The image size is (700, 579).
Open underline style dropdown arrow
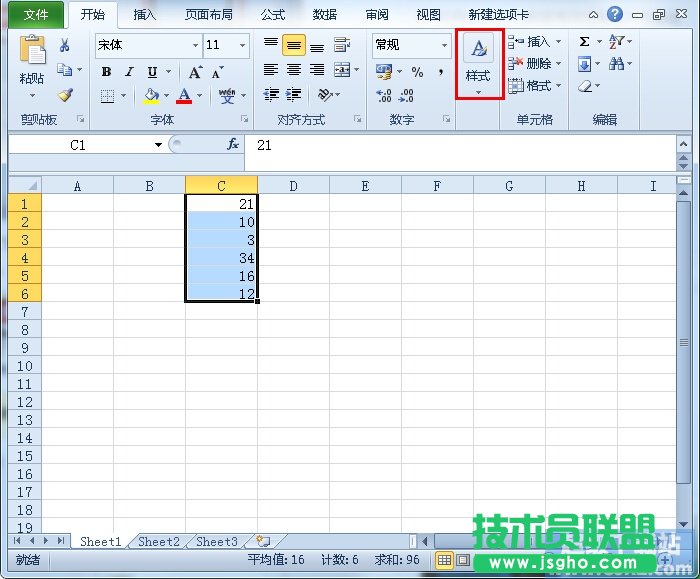(x=169, y=71)
